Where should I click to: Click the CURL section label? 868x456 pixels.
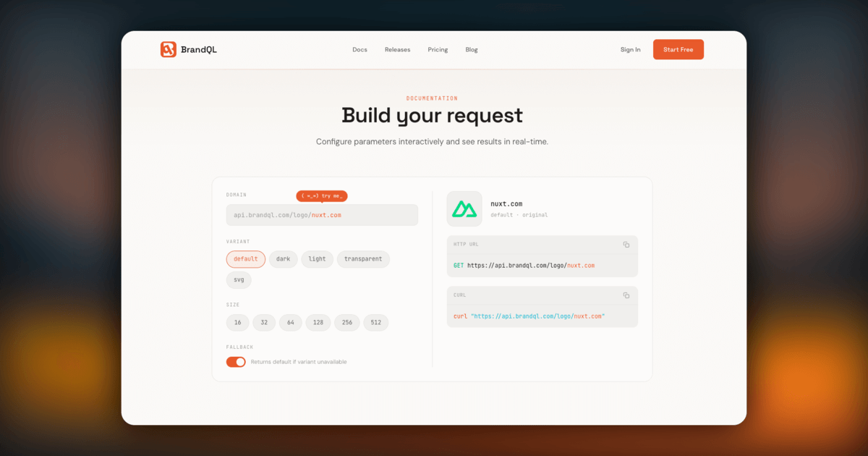pos(460,295)
